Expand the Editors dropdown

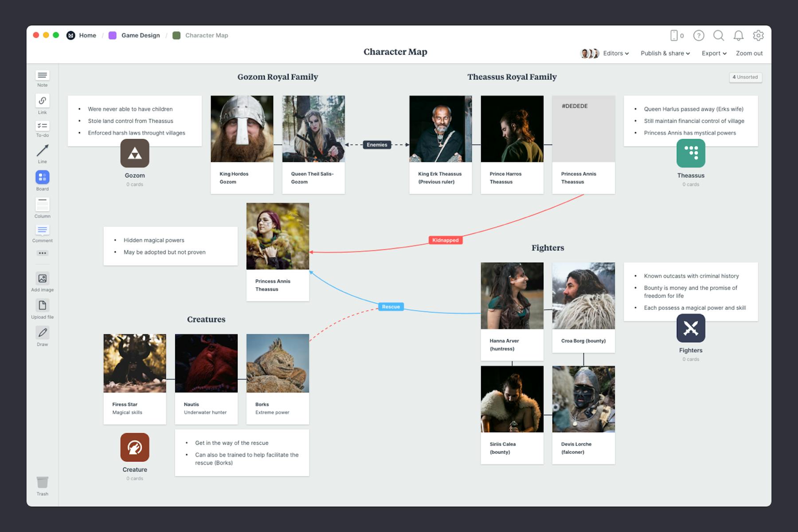tap(615, 53)
